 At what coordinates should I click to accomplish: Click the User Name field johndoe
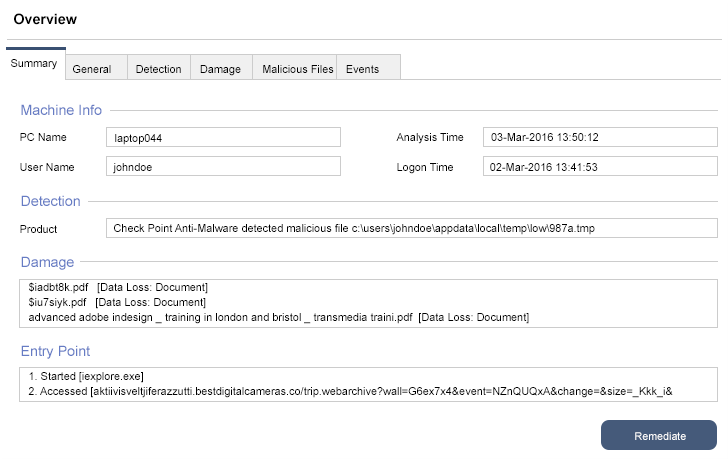[x=223, y=167]
